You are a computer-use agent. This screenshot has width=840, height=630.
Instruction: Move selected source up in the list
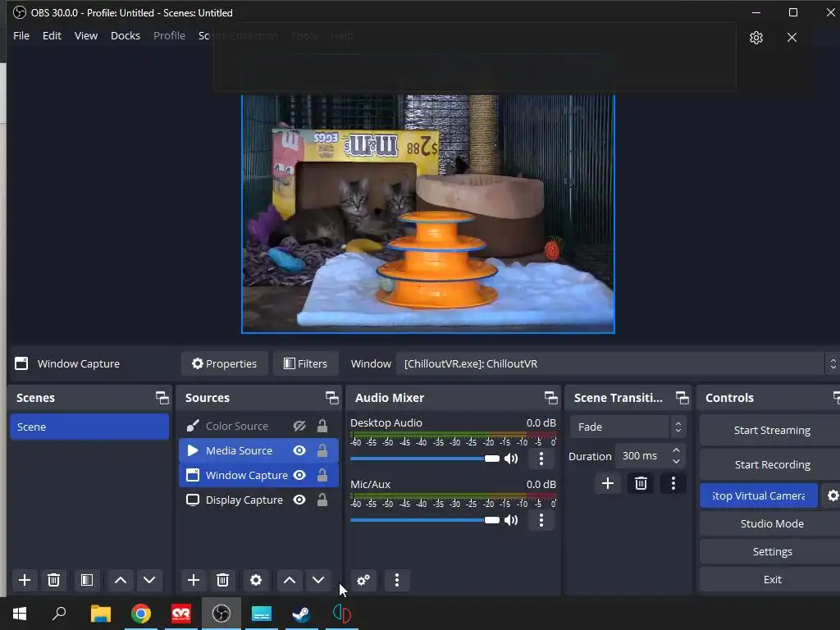coord(289,580)
